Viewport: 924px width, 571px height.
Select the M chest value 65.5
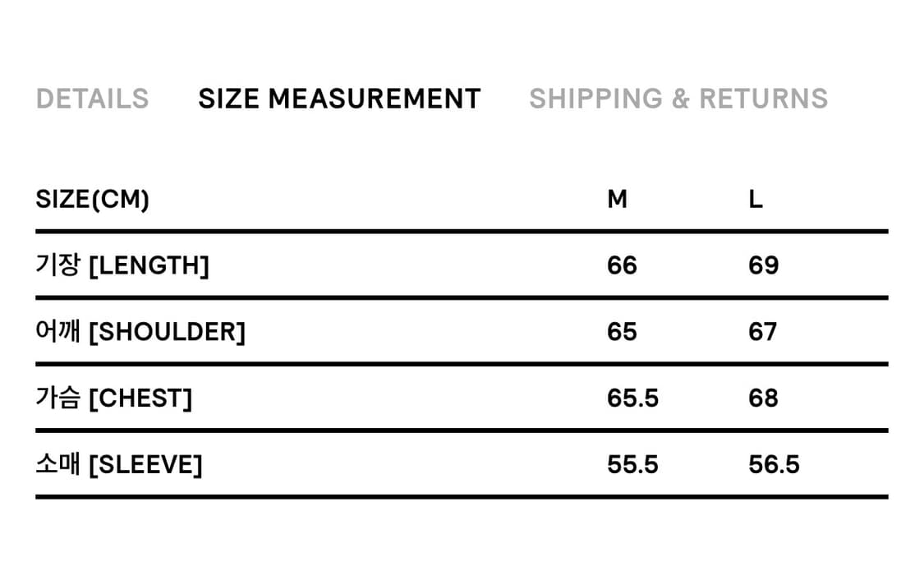pos(632,398)
